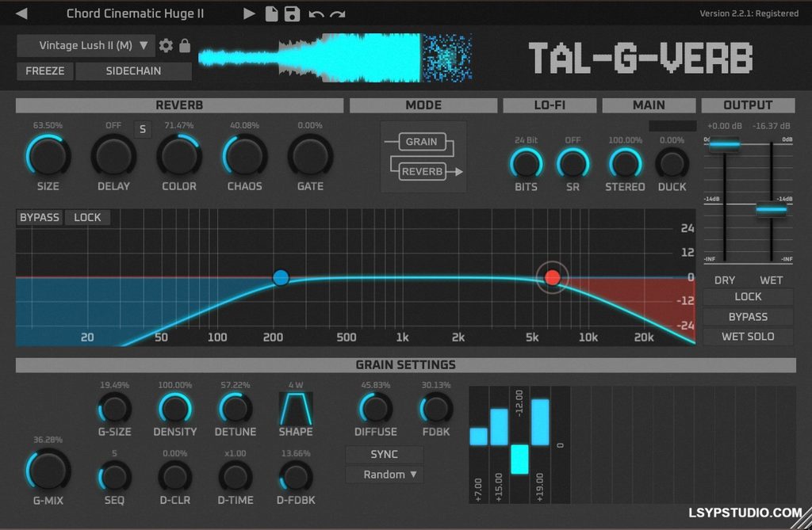Click the grain SHAPE window icon
The height and width of the screenshot is (530, 812).
296,408
